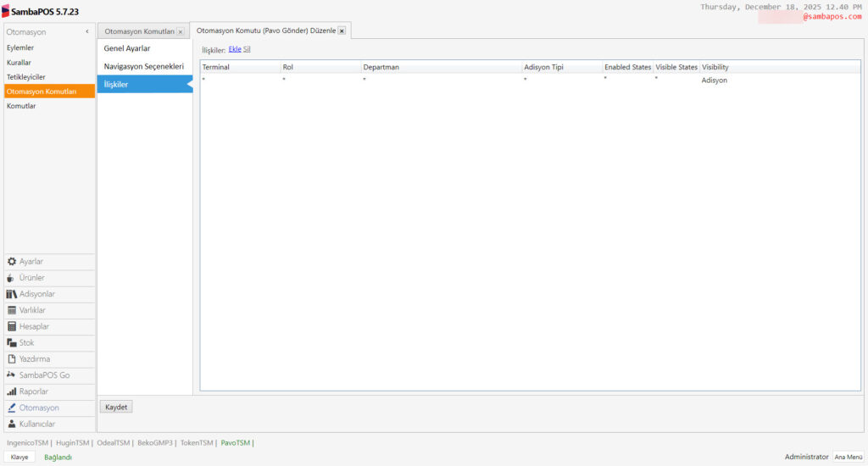Close the Pavo Gönder Düzenle tab
Screen dimensions: 868x466
342,31
